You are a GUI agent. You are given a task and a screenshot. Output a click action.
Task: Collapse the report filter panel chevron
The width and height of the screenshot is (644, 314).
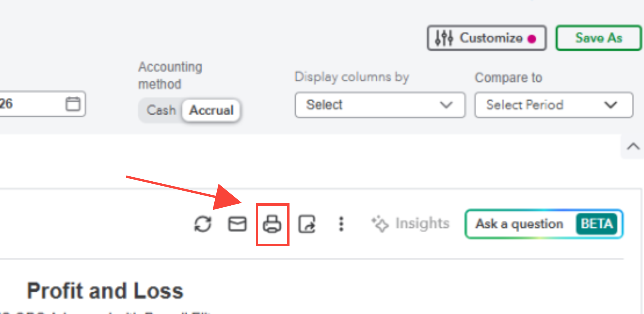coord(633,147)
